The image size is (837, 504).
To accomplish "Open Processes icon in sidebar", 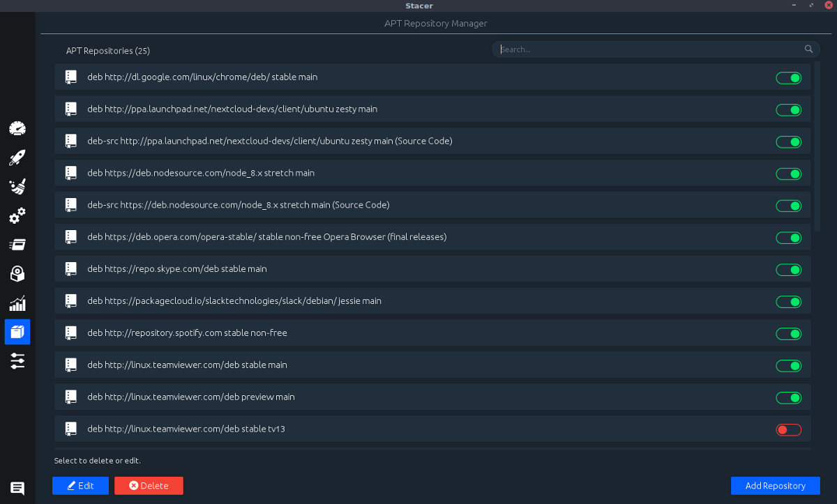I will (17, 245).
